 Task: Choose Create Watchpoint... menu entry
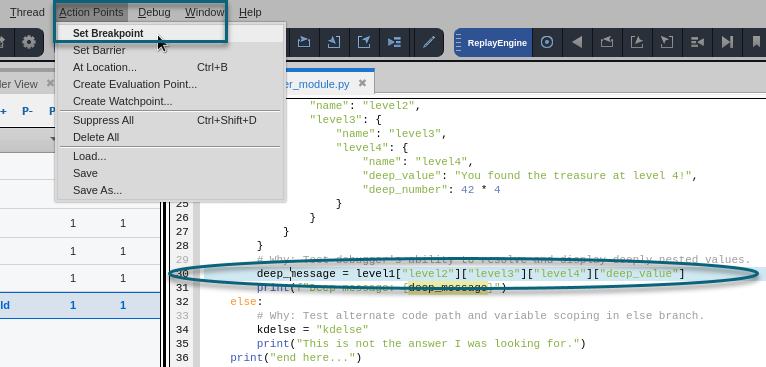pyautogui.click(x=170, y=102)
